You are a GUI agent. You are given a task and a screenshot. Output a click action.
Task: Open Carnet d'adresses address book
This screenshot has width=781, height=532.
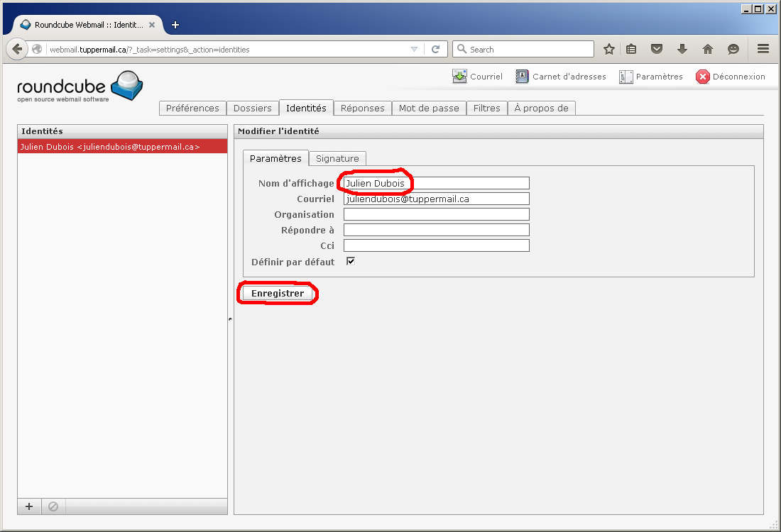(x=523, y=77)
